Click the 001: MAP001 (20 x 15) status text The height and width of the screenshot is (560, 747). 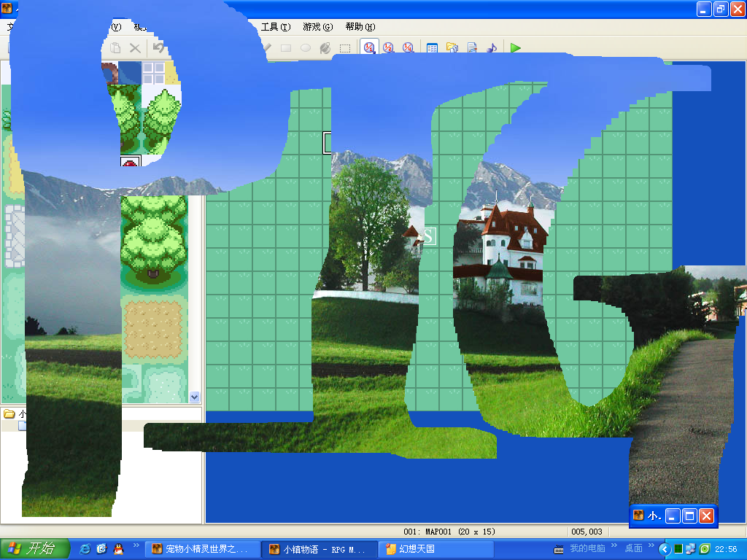449,532
